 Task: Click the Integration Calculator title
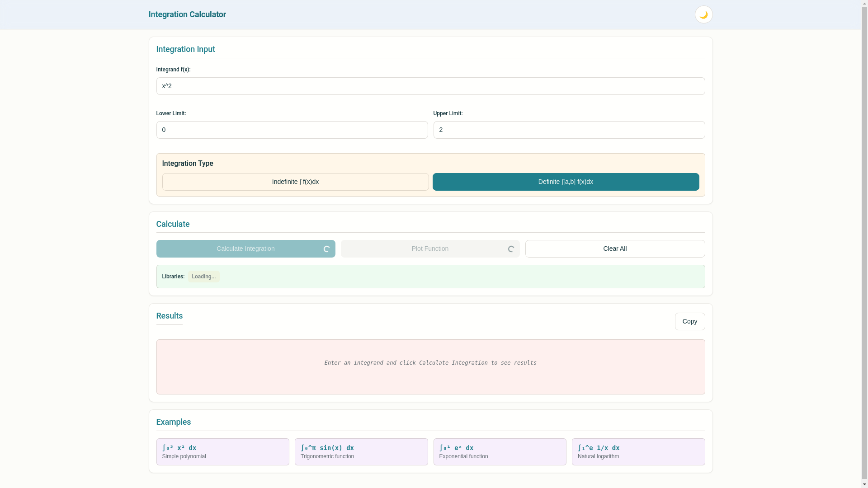[x=187, y=14]
